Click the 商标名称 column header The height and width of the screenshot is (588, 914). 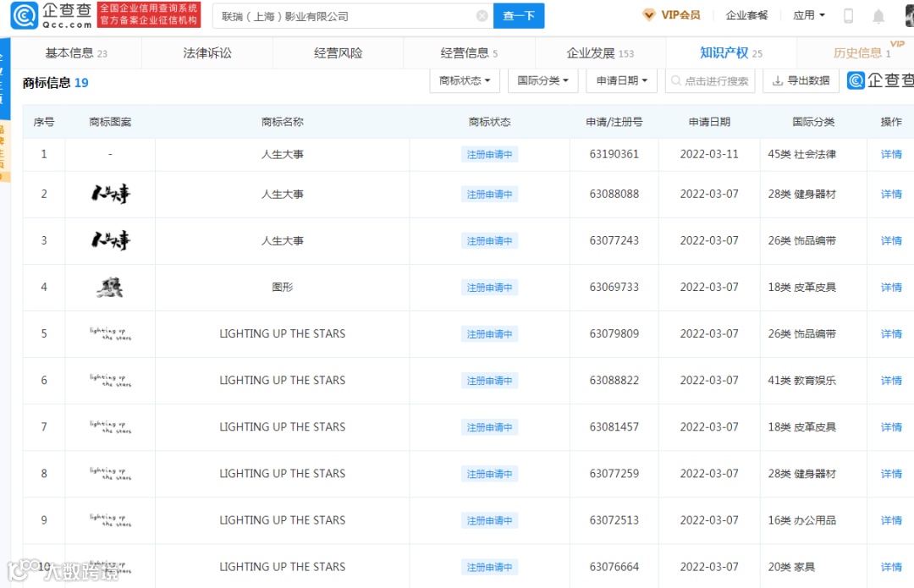pos(282,122)
